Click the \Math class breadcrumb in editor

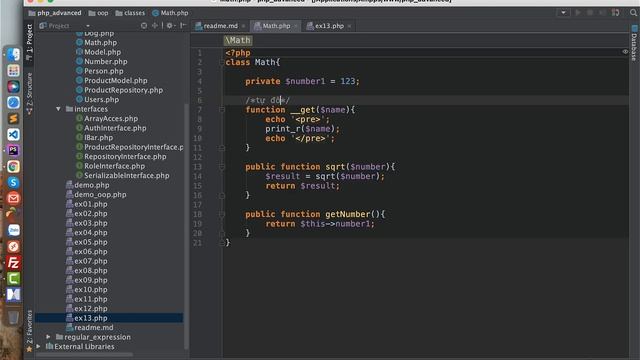point(238,40)
